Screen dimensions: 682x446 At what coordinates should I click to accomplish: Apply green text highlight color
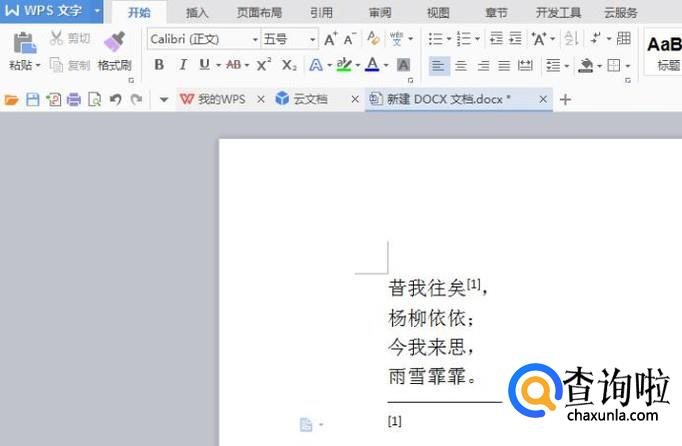coord(344,65)
